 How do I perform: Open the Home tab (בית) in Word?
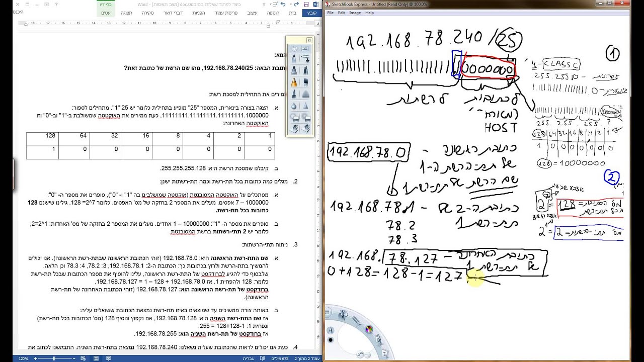pos(293,13)
